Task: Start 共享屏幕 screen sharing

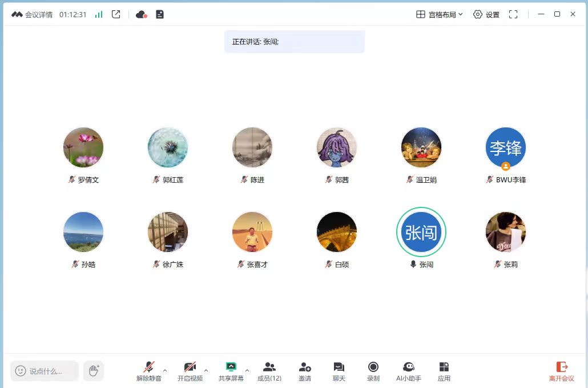Action: (x=231, y=367)
